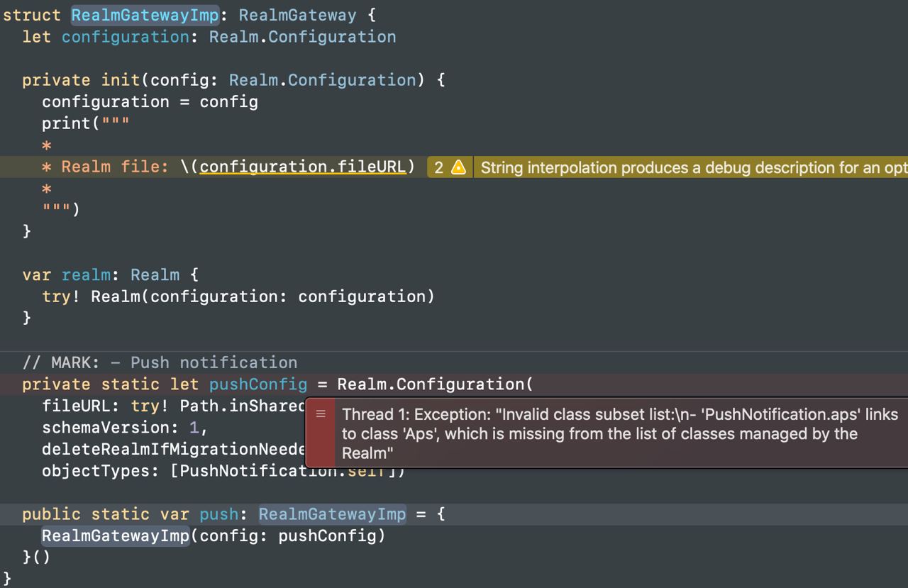Screen dimensions: 908x588
Task: Click the realm computed property name
Action: pyautogui.click(x=86, y=274)
